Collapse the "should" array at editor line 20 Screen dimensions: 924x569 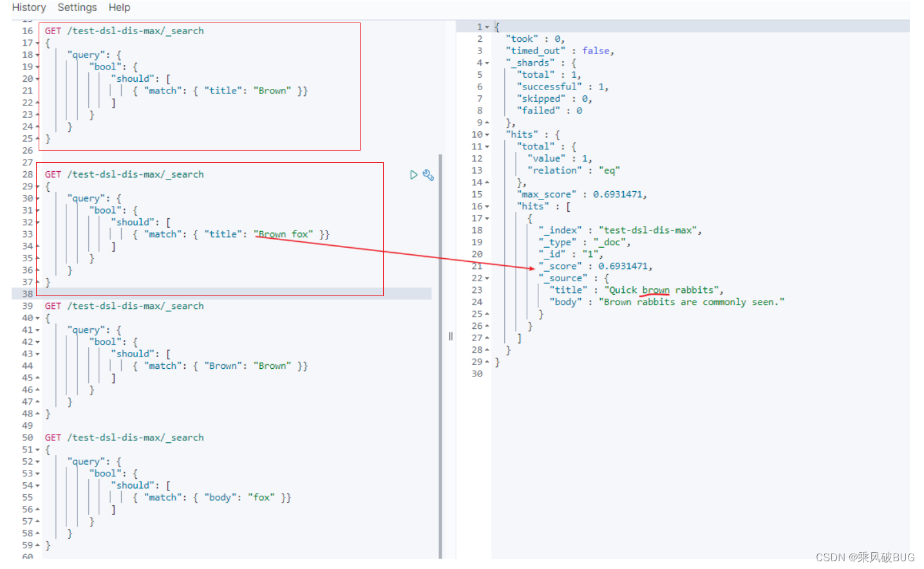click(37, 79)
